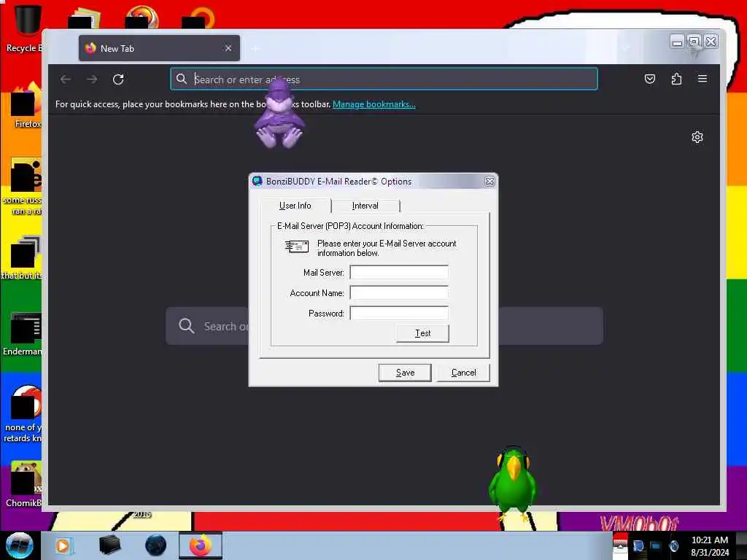Select the New Tab browser tab

click(159, 48)
